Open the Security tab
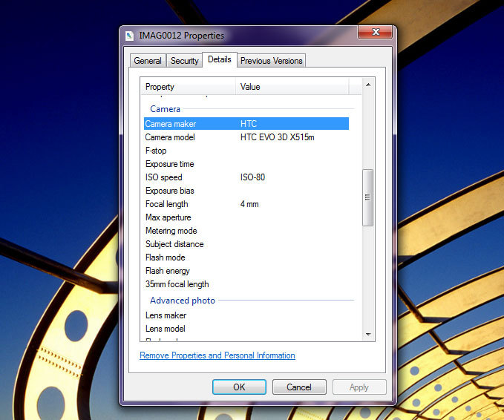This screenshot has height=420, width=504. pos(184,61)
